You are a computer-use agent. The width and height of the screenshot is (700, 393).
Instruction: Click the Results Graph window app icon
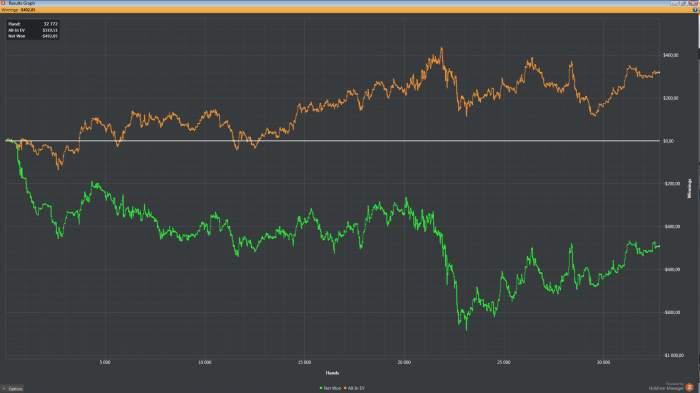coord(3,3)
